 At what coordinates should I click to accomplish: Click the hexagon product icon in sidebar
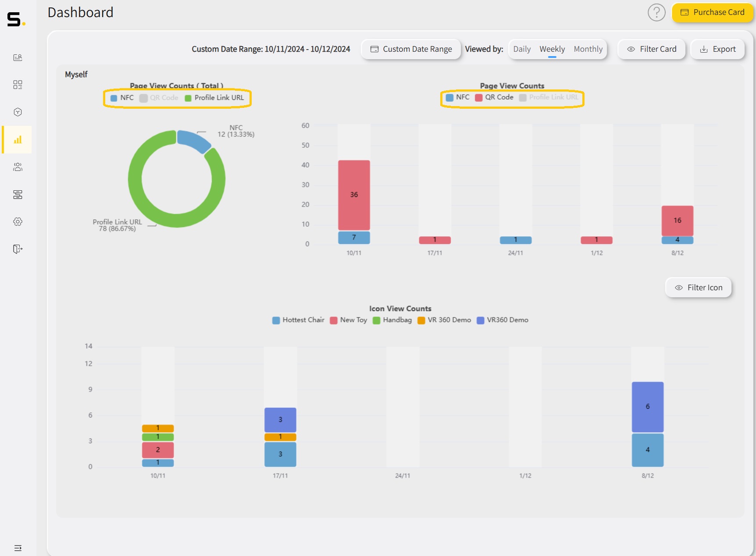(x=18, y=112)
